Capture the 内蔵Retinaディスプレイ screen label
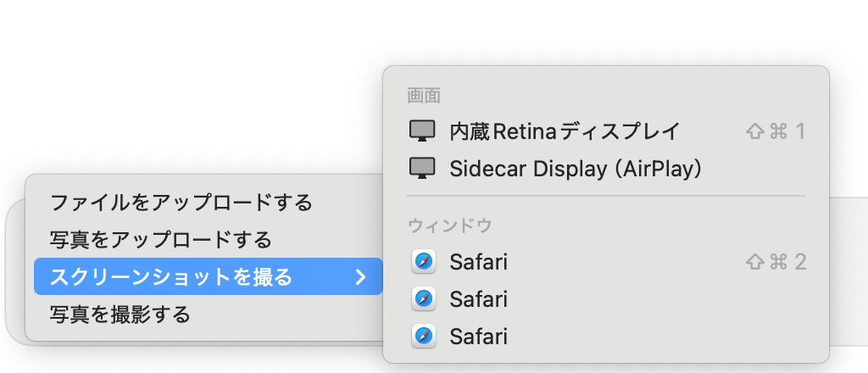The height and width of the screenshot is (373, 868). click(565, 131)
